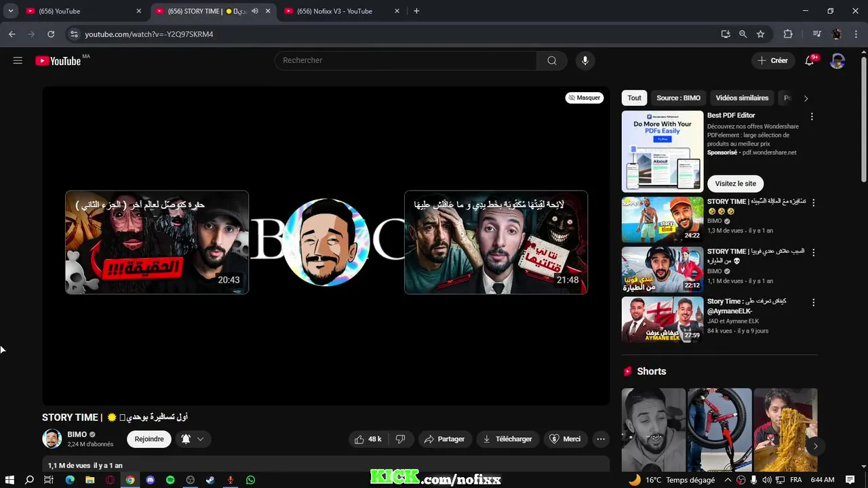Open the YouTube hamburger guide menu
This screenshot has height=488, width=868.
[18, 60]
